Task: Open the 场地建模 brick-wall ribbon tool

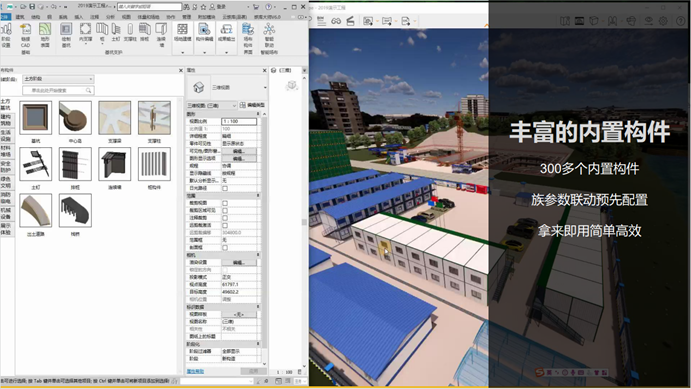Action: point(182,30)
